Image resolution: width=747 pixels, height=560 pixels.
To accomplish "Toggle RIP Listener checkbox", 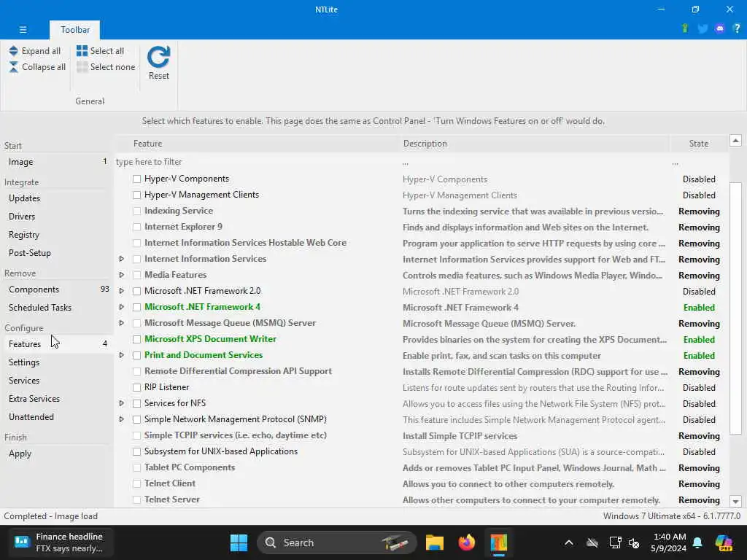I will point(136,388).
